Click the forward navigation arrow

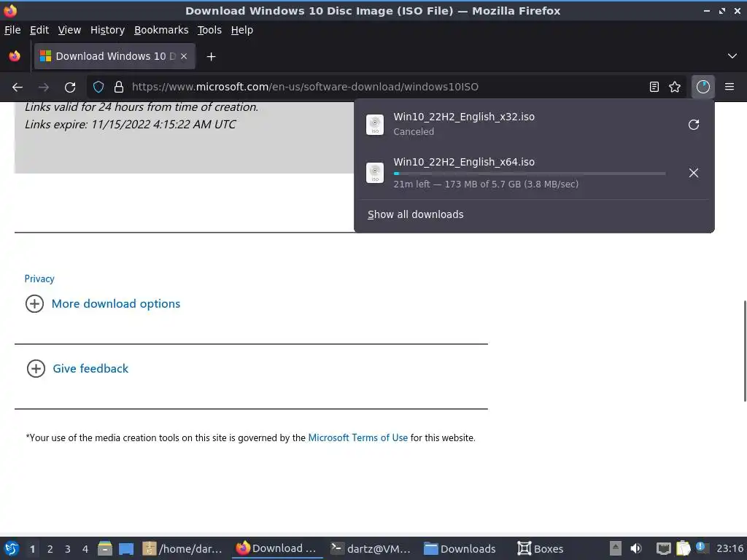click(x=44, y=87)
